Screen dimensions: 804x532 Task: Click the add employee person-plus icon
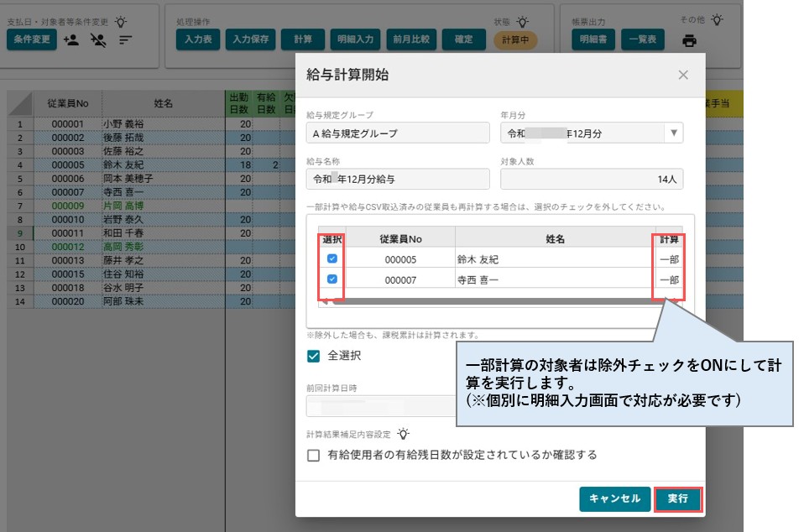pyautogui.click(x=71, y=40)
